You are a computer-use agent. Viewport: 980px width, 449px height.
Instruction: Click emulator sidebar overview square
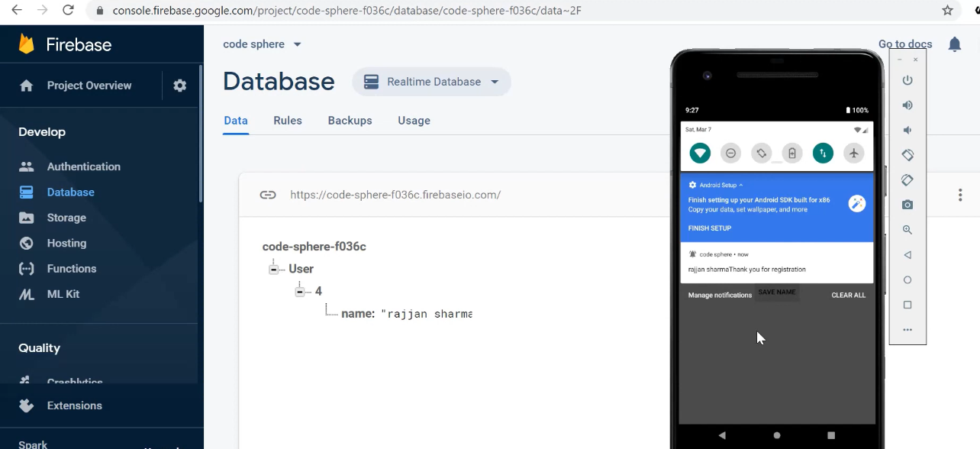pos(907,305)
